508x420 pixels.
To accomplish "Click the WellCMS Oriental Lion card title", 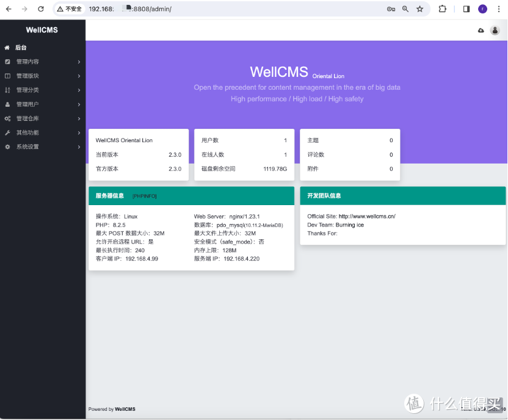I will (124, 140).
